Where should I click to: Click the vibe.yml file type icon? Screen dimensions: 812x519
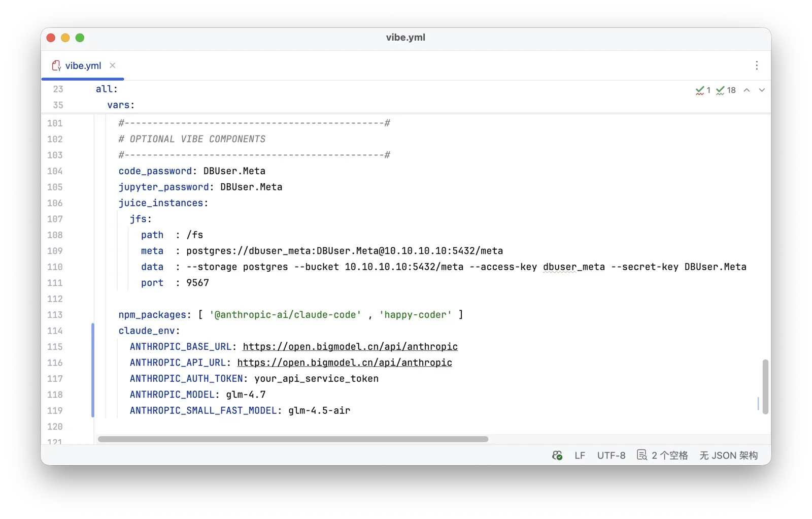coord(57,66)
